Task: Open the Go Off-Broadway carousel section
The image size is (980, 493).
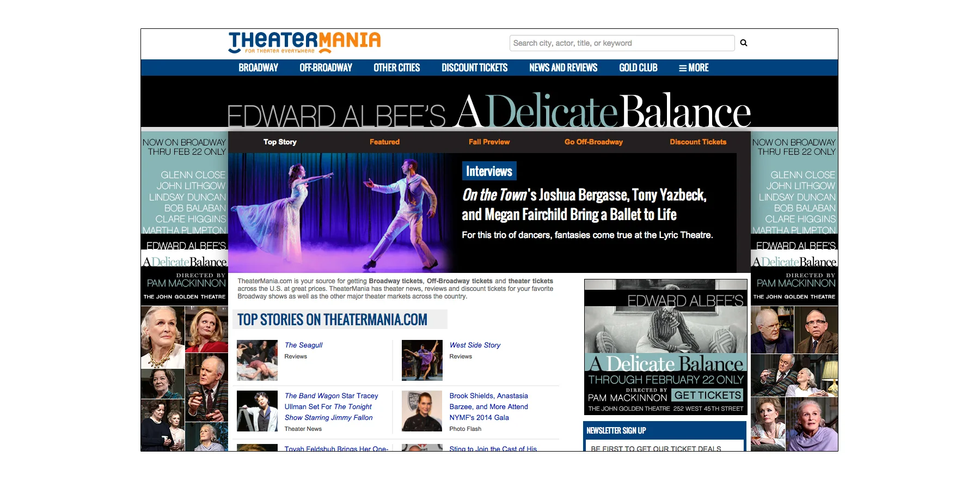Action: (x=593, y=142)
